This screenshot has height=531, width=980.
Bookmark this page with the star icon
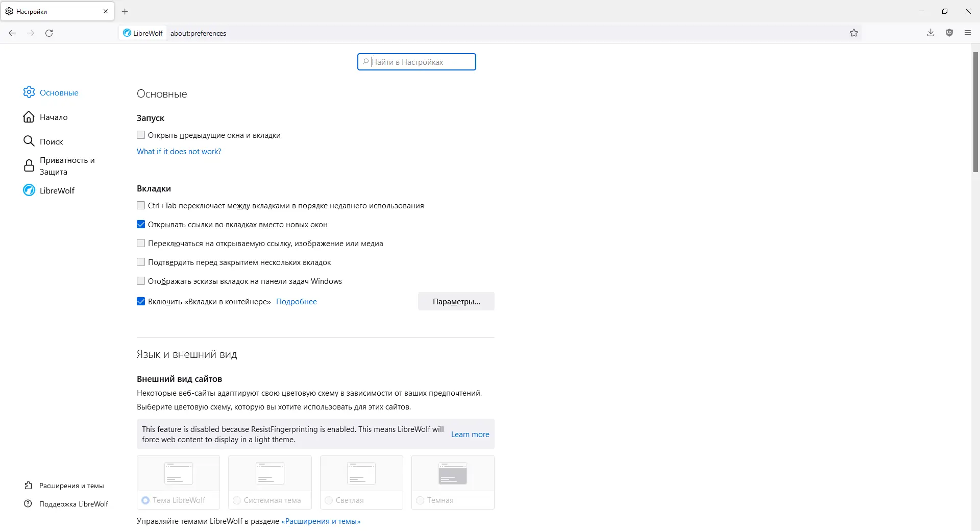tap(854, 33)
